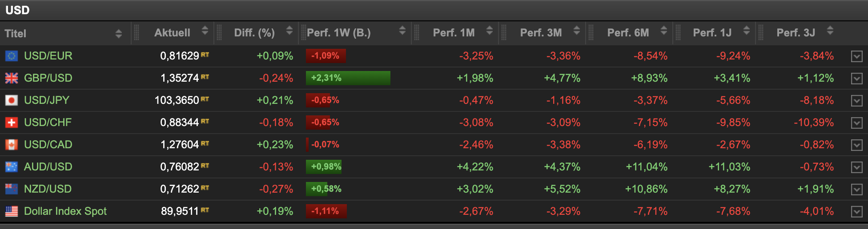This screenshot has width=868, height=229.
Task: Click the US flag beside Dollar Index Spot
Action: click(x=12, y=211)
